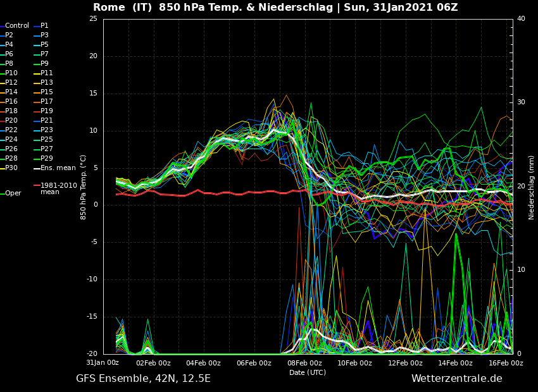Screen dimensions: 538x392
Task: Click the "Wetterzentrale.de" source label
Action: 457,379
